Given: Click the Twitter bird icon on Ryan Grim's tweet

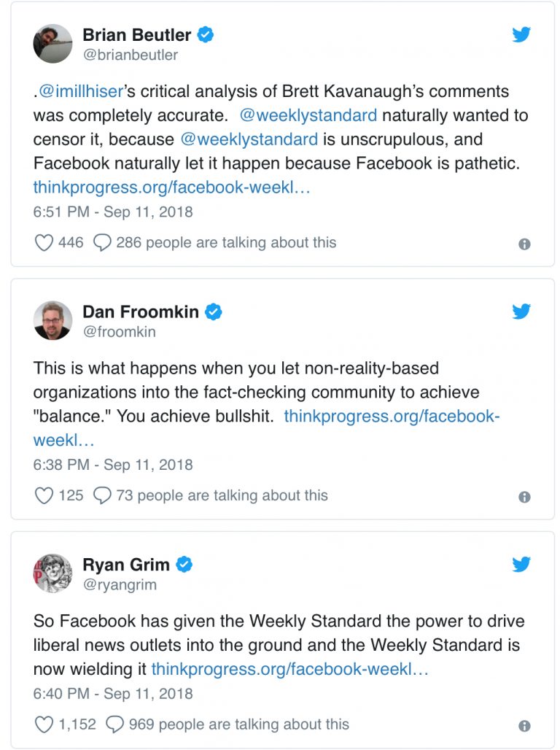Looking at the screenshot, I should click(x=522, y=564).
